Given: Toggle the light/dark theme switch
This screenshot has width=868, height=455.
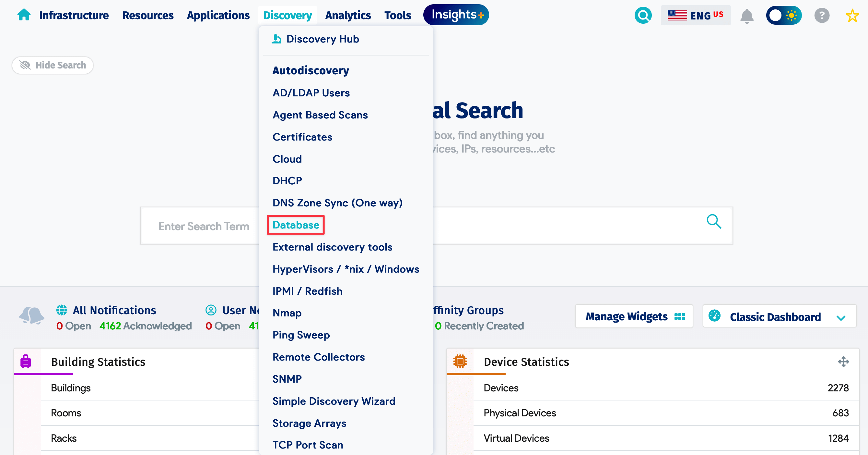Looking at the screenshot, I should 784,15.
